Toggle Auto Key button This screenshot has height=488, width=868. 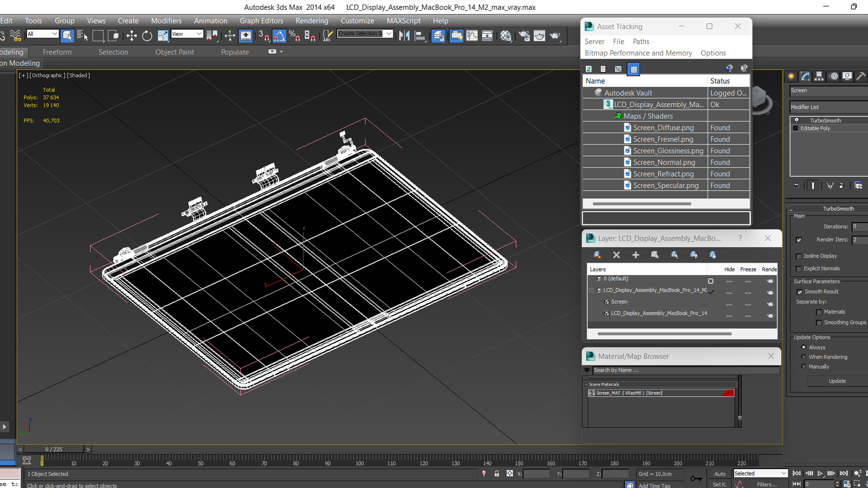(x=720, y=474)
